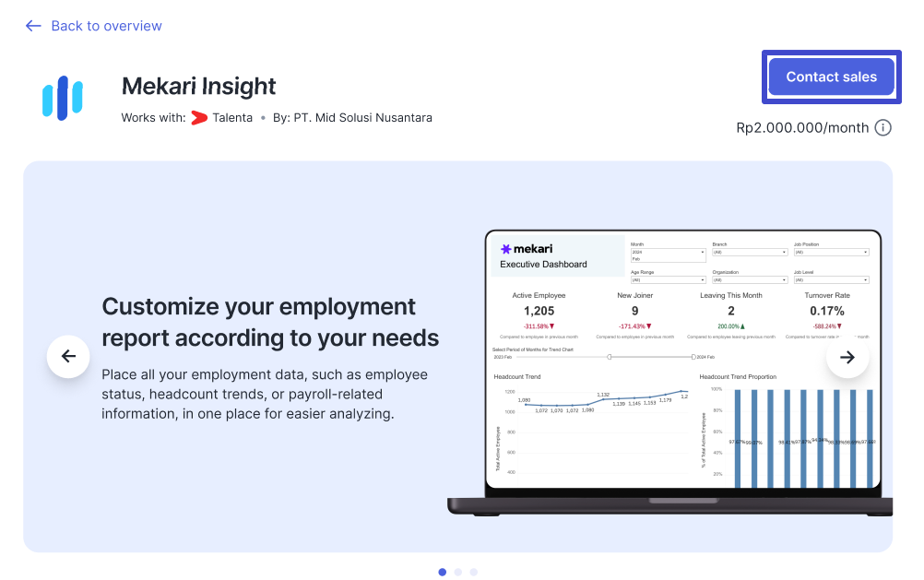
Task: Click the "Works with:" label
Action: [153, 118]
